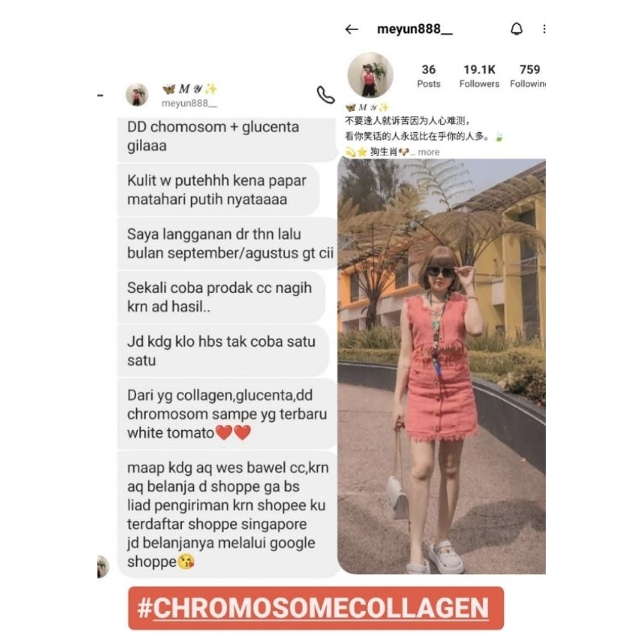This screenshot has width=644, height=644.
Task: Open the notification bell on the profile
Action: coord(517,29)
